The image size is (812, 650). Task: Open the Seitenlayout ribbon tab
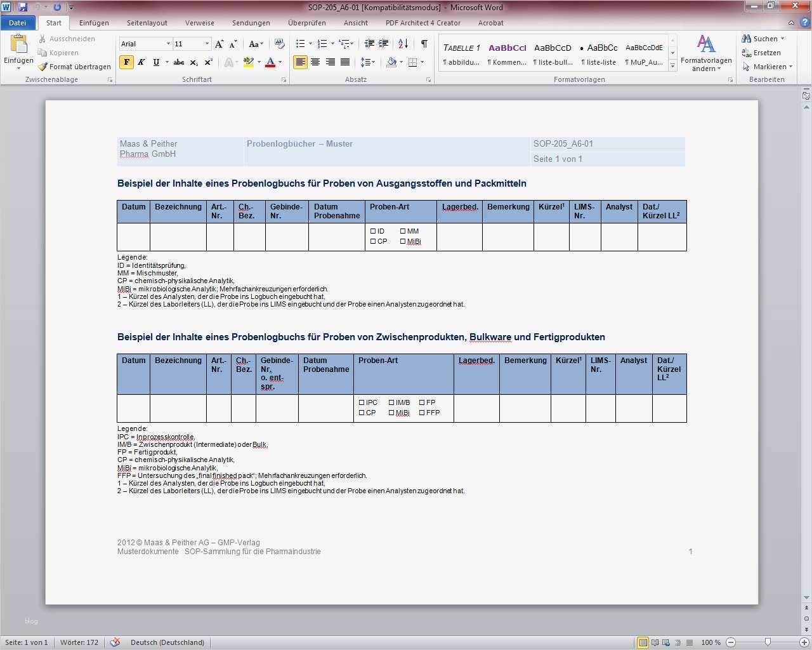[x=147, y=23]
